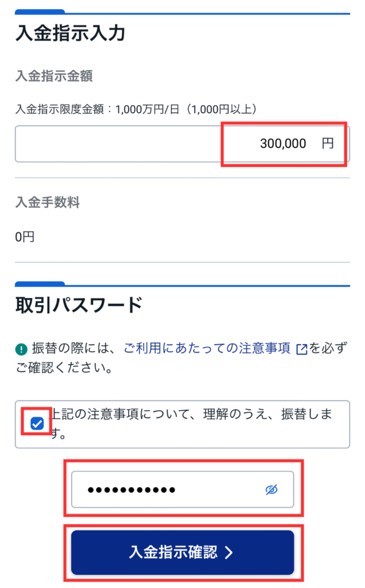The image size is (365, 588).
Task: Click the chevron arrow on 入金指示確認 button
Action: pyautogui.click(x=229, y=552)
